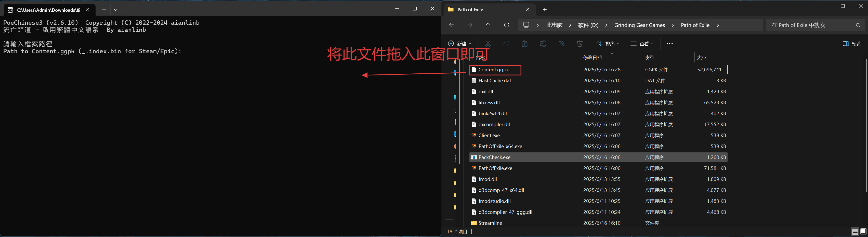The height and width of the screenshot is (237, 868).
Task: Click 软件 (D:) in the address breadcrumb
Action: pyautogui.click(x=588, y=25)
